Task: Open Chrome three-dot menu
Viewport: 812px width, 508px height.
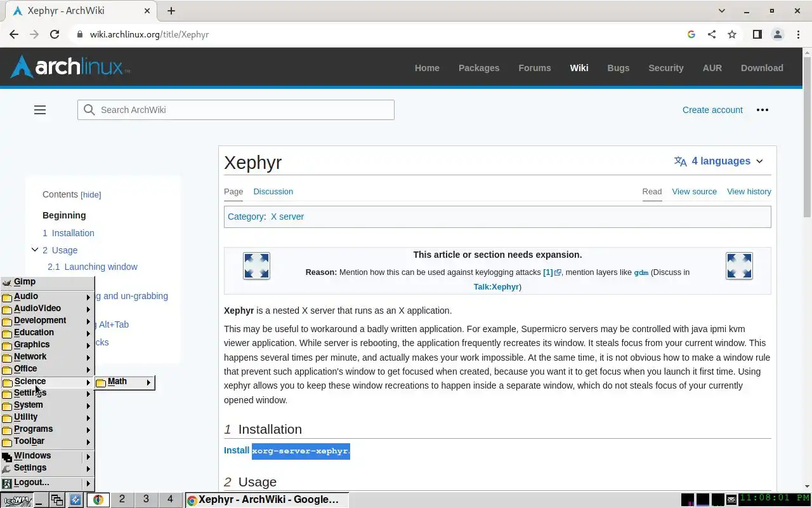Action: tap(797, 34)
